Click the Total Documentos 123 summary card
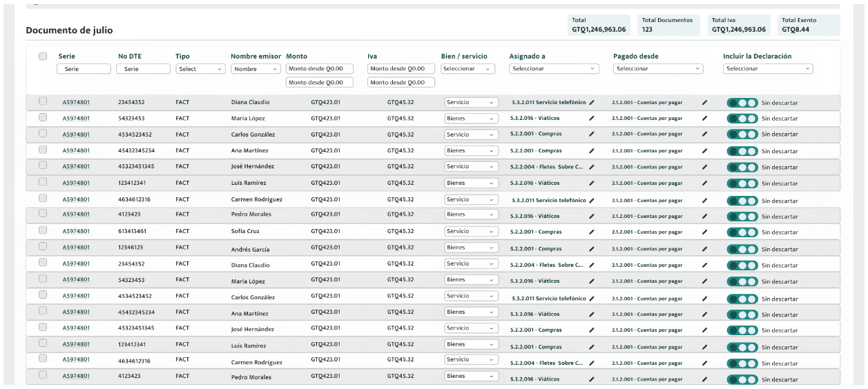The height and width of the screenshot is (389, 868). click(668, 25)
